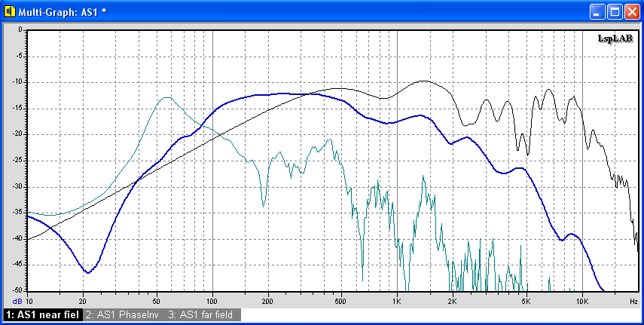Click the 'Multi-Graph: AS1 *' title text

[x=62, y=12]
